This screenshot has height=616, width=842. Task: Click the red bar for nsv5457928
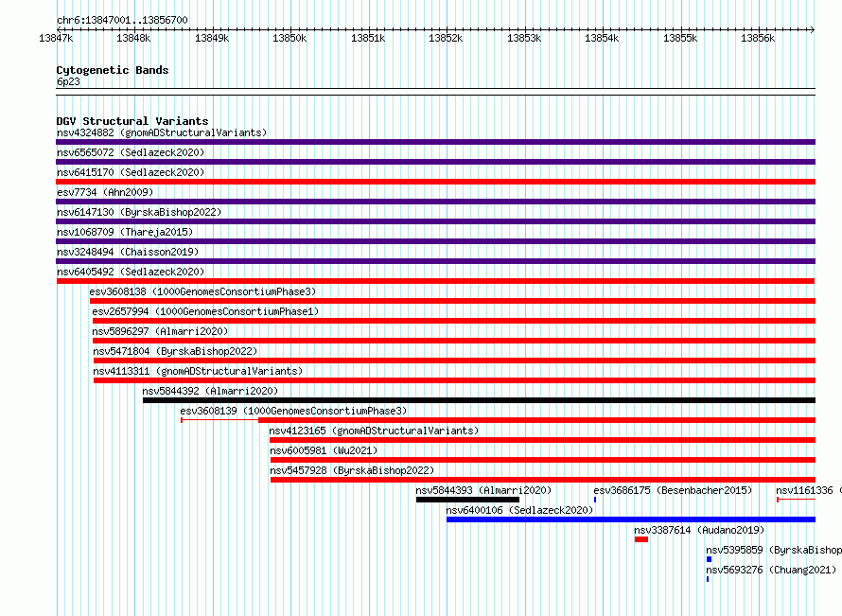click(543, 480)
